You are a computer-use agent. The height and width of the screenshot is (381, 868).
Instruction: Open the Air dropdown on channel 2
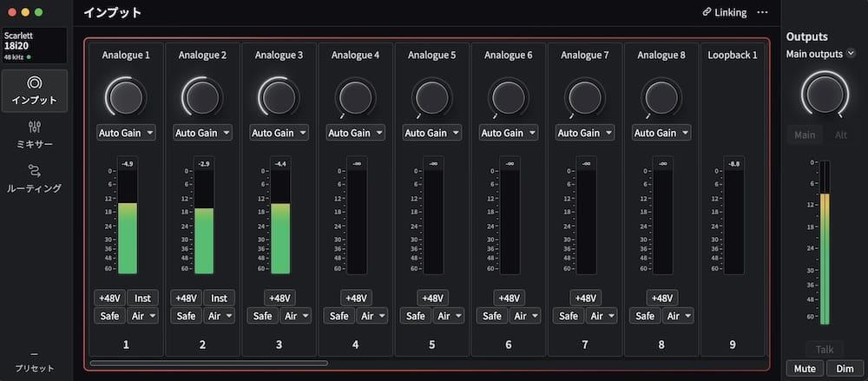[220, 316]
